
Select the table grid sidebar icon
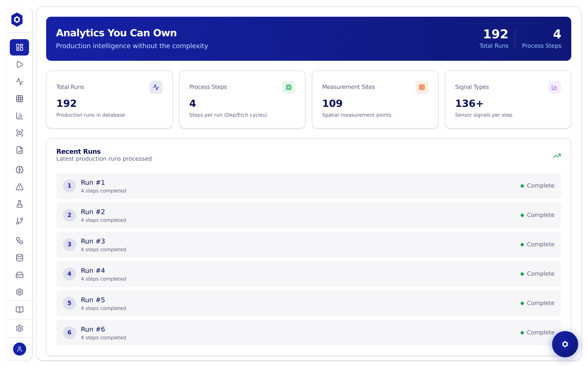point(19,99)
